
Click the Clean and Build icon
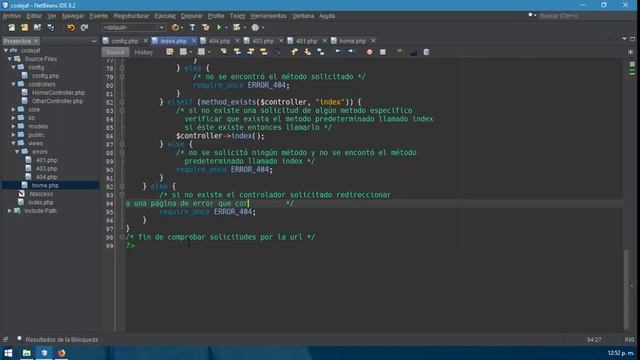click(x=205, y=27)
